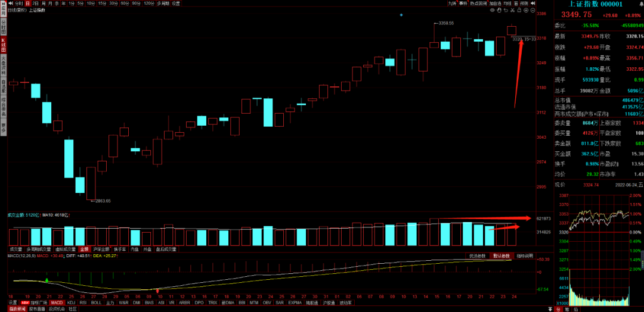
Task: Select the 120分 minute period
Action: 149,4
